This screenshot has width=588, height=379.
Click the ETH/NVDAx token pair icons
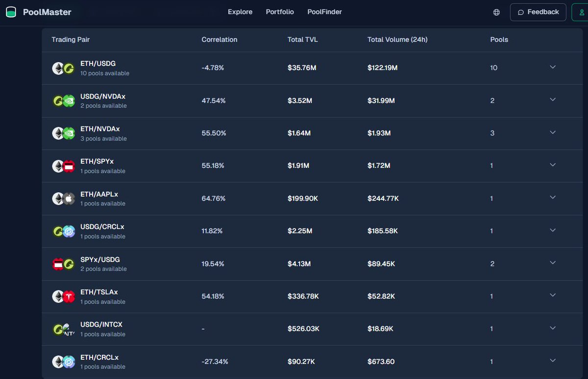64,133
